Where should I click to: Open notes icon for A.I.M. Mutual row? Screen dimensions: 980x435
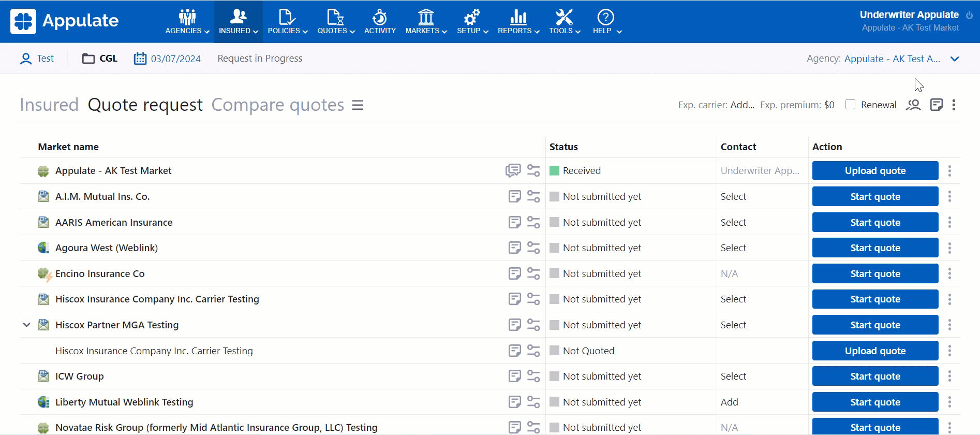(x=514, y=196)
